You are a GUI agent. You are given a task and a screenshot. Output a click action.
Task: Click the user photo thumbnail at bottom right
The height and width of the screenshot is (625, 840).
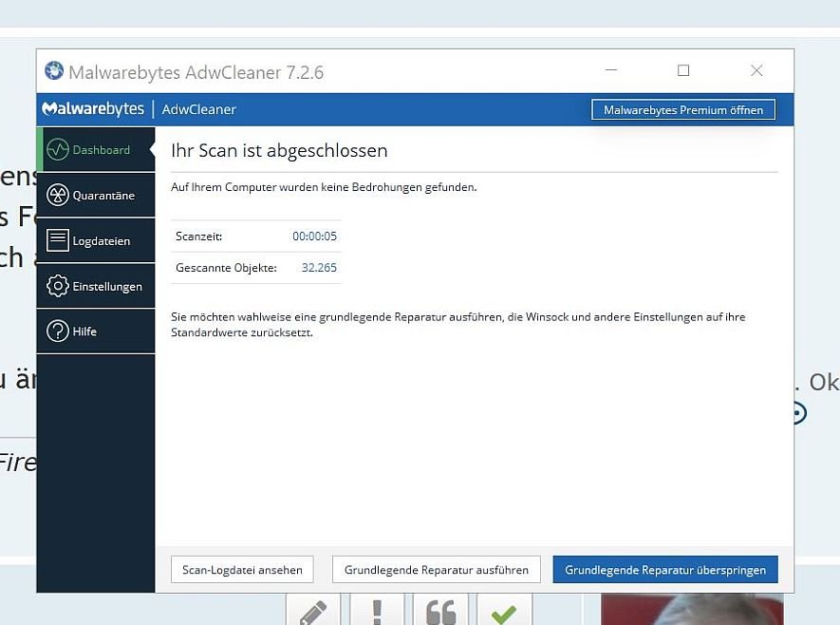691,611
